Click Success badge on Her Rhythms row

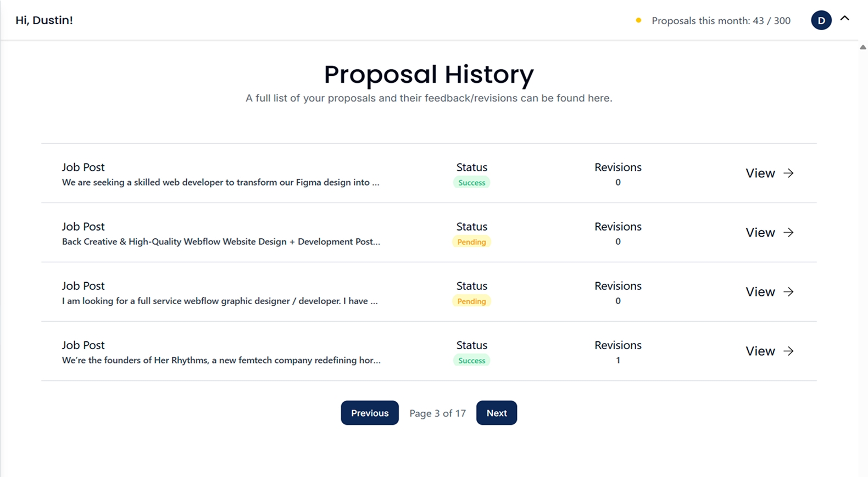(471, 361)
